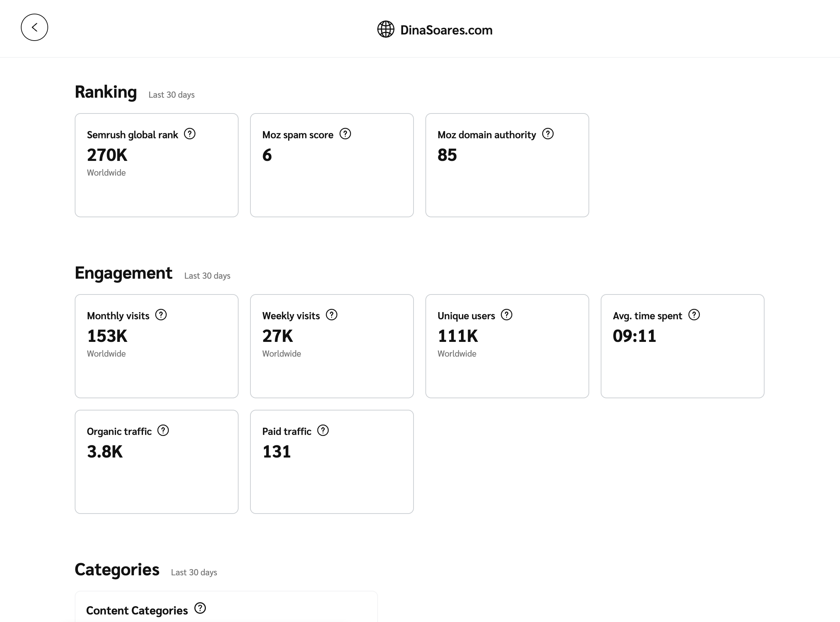Click the globe icon beside DinaSoares.com

click(386, 29)
